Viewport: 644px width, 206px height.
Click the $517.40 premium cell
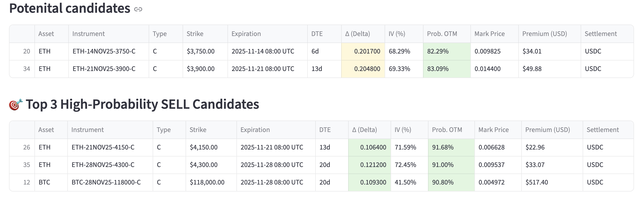[x=537, y=182]
